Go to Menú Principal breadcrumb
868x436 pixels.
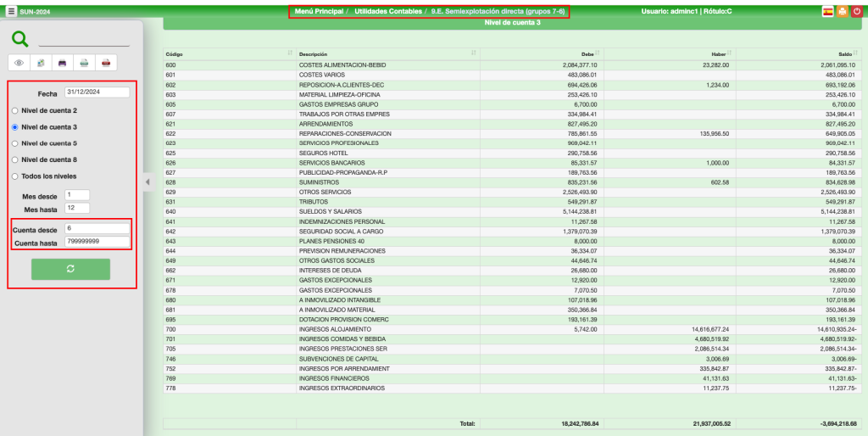(x=319, y=11)
